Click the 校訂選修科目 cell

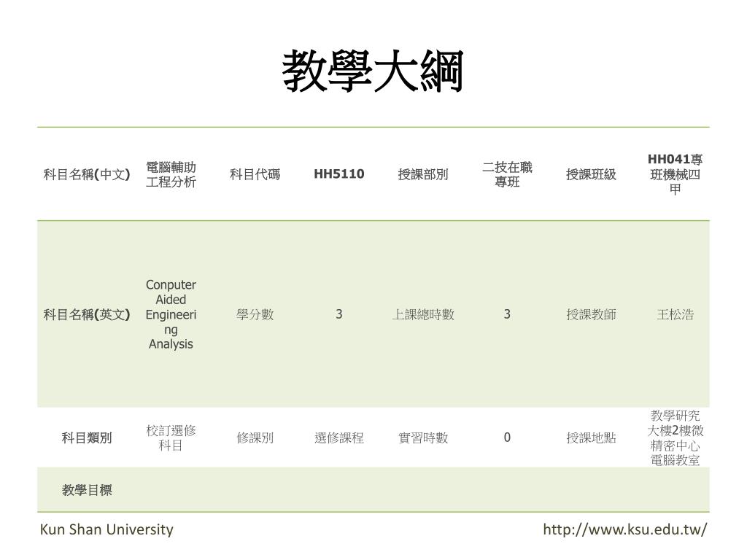pos(171,437)
